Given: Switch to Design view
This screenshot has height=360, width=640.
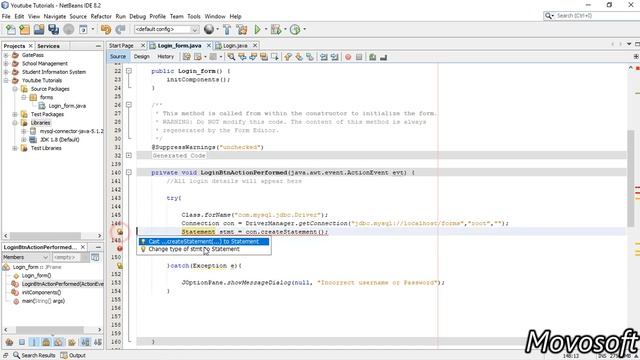Looking at the screenshot, I should (142, 57).
